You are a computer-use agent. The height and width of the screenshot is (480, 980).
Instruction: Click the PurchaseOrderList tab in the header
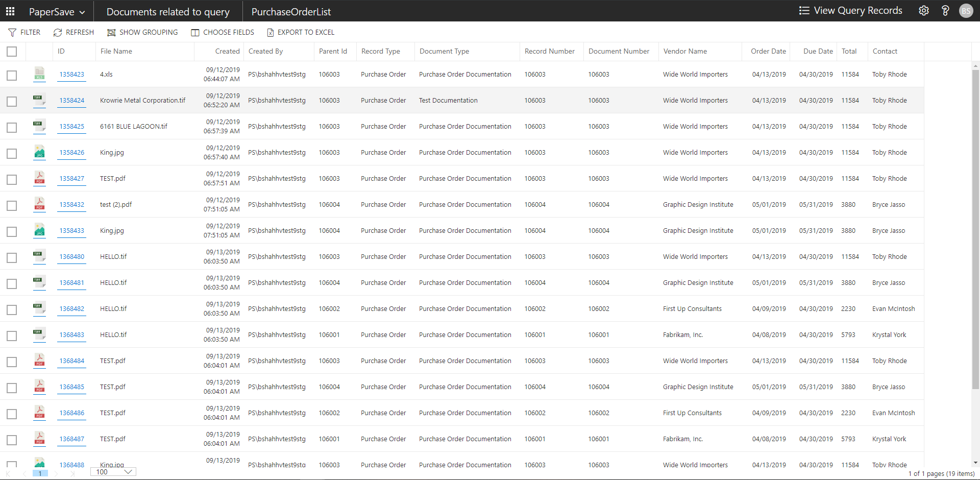(291, 12)
